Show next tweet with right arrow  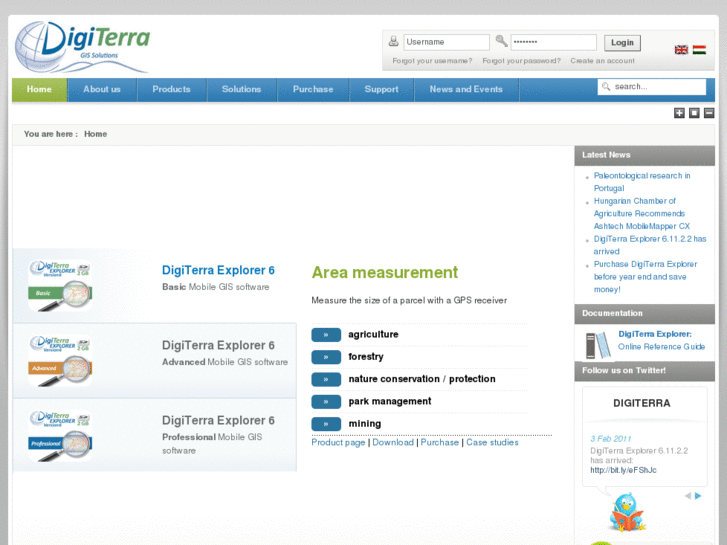(698, 496)
